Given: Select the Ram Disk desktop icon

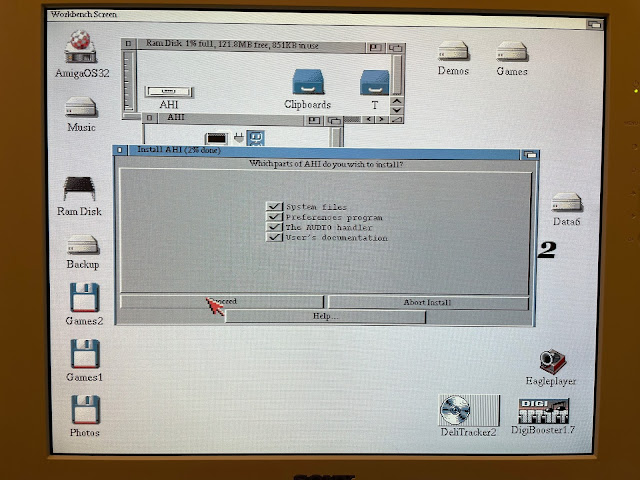Looking at the screenshot, I should 79,189.
